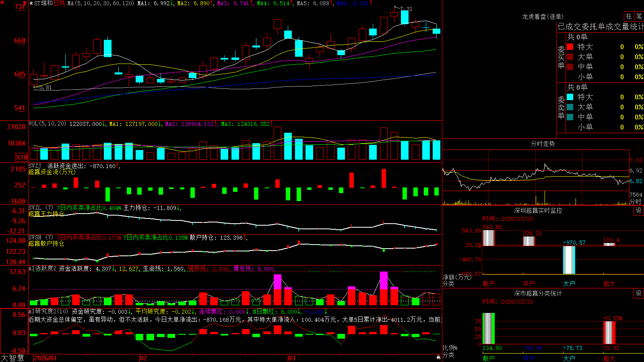644x362 pixels.
Task: Switch to 柱 bar display mode
Action: click(x=629, y=16)
